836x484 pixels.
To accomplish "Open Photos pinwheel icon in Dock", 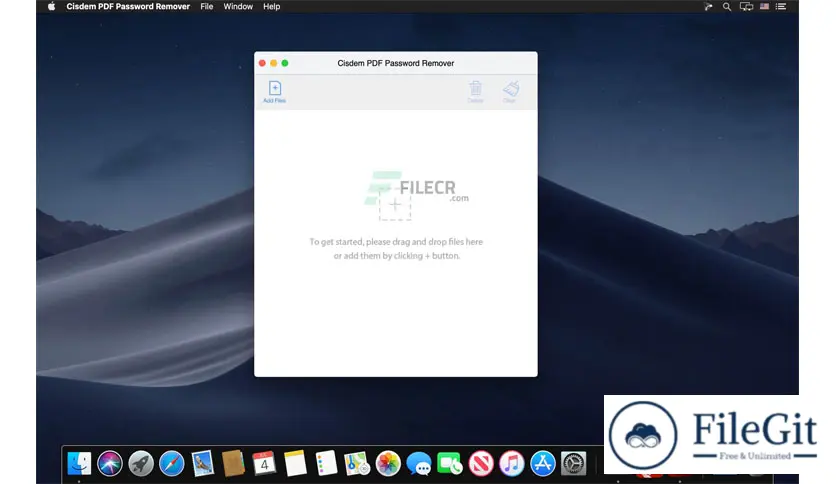I will (388, 463).
